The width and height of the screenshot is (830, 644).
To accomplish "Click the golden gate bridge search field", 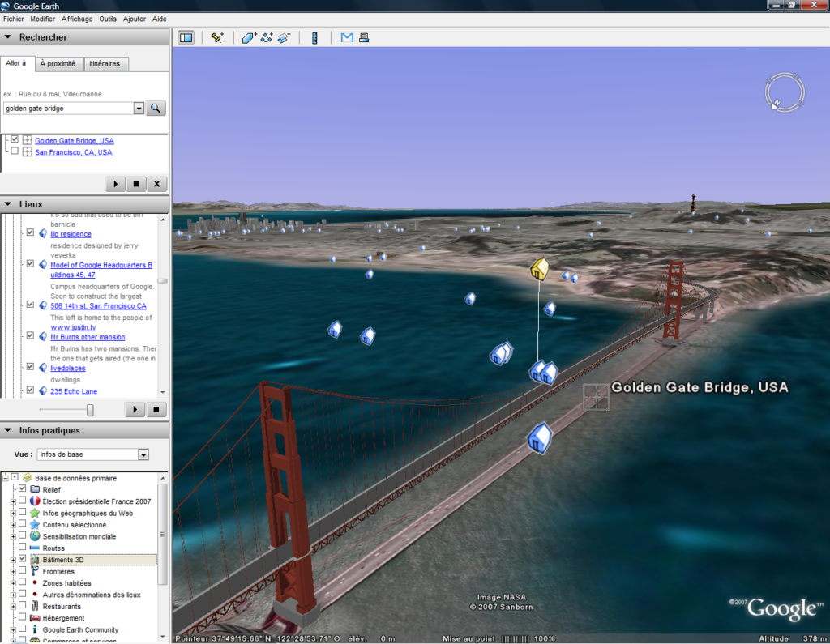I will 69,109.
